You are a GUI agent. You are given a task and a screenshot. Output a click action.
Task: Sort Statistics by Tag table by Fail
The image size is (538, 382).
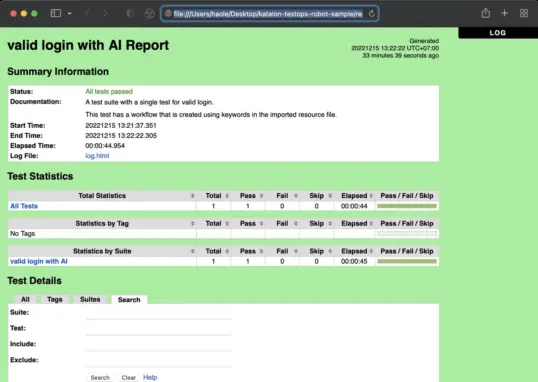(x=282, y=223)
